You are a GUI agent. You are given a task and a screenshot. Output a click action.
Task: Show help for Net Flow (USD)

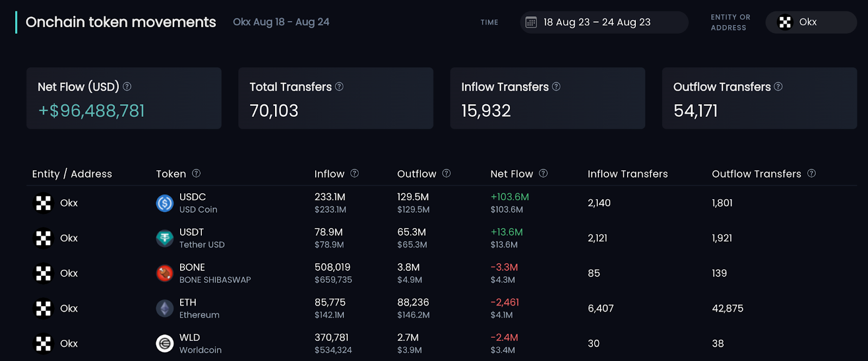[127, 86]
